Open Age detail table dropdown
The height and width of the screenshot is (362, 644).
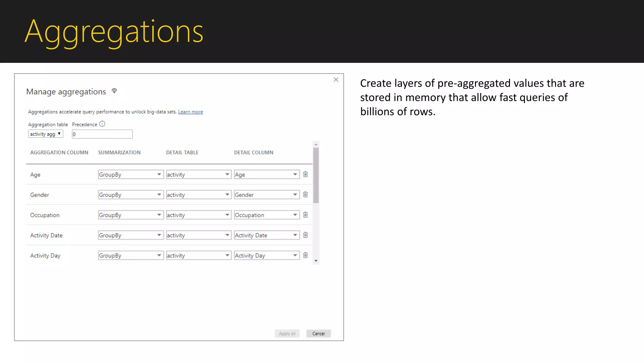coord(199,174)
